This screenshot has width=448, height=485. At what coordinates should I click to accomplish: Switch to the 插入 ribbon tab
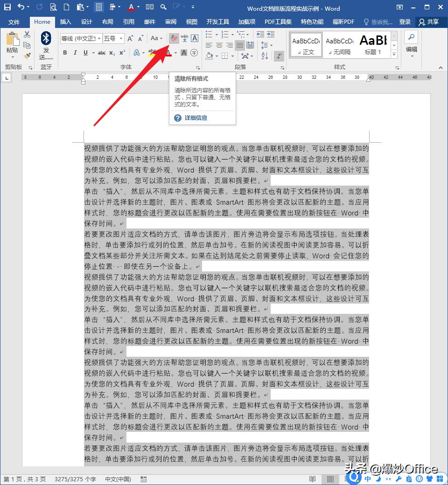click(65, 22)
